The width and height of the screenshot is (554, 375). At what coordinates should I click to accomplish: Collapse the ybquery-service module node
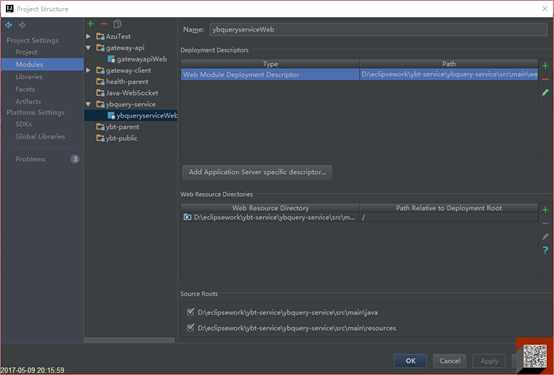click(x=88, y=104)
